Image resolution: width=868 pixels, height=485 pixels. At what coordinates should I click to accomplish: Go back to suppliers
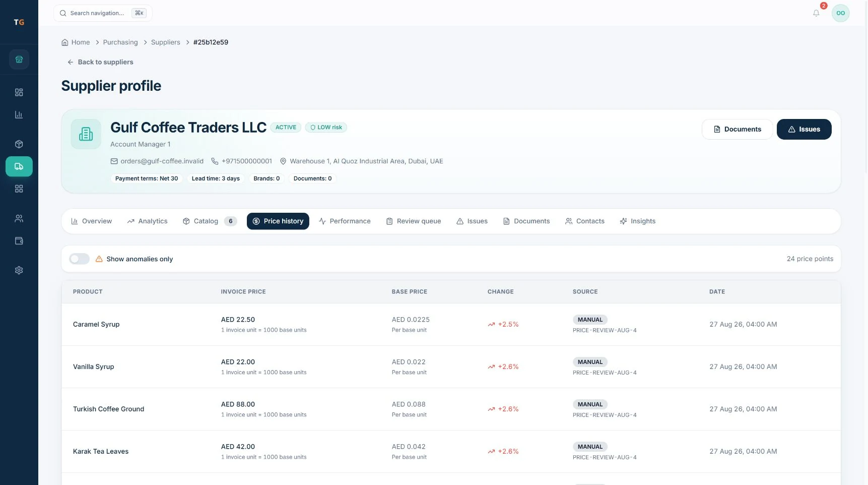pyautogui.click(x=100, y=62)
